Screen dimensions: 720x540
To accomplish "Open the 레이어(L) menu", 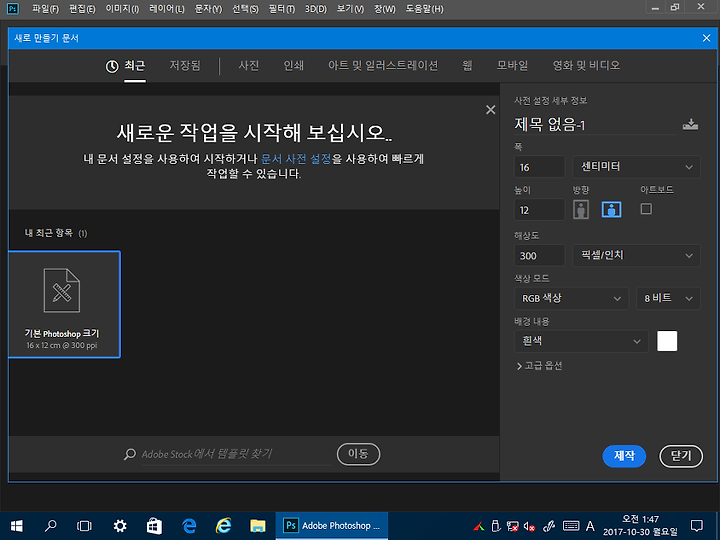I will (166, 9).
